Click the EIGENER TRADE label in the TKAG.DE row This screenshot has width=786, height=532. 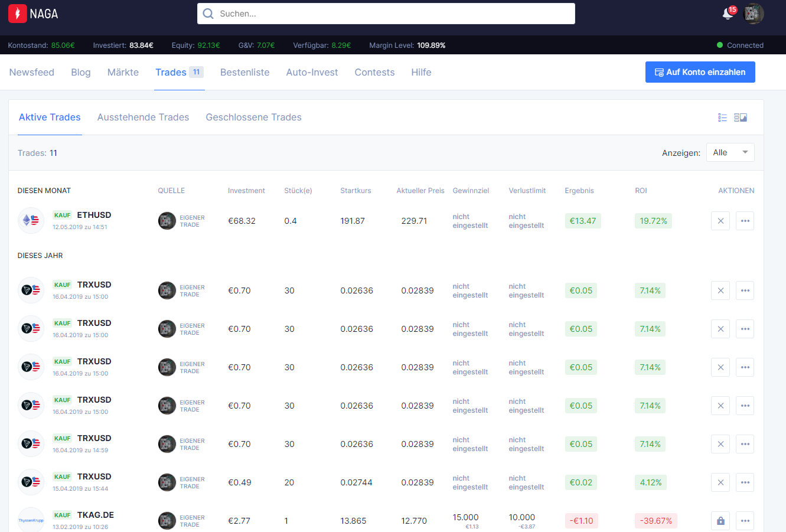[193, 521]
